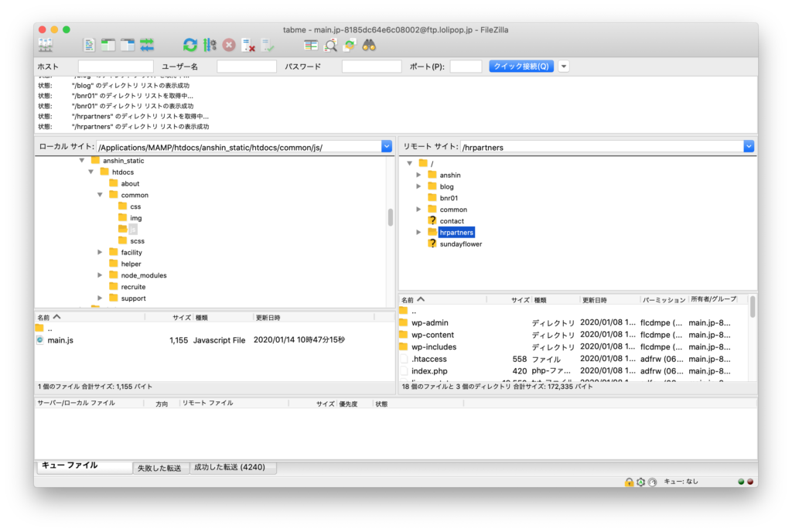Toggle the transfer queue display icon
Viewport: 792px width, 532px height.
[147, 45]
